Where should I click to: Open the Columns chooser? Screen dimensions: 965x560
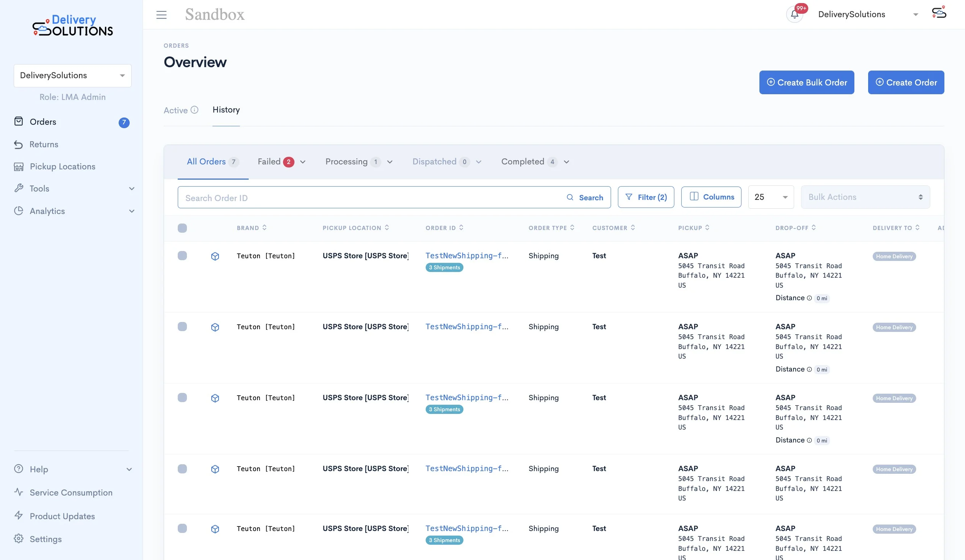711,196
